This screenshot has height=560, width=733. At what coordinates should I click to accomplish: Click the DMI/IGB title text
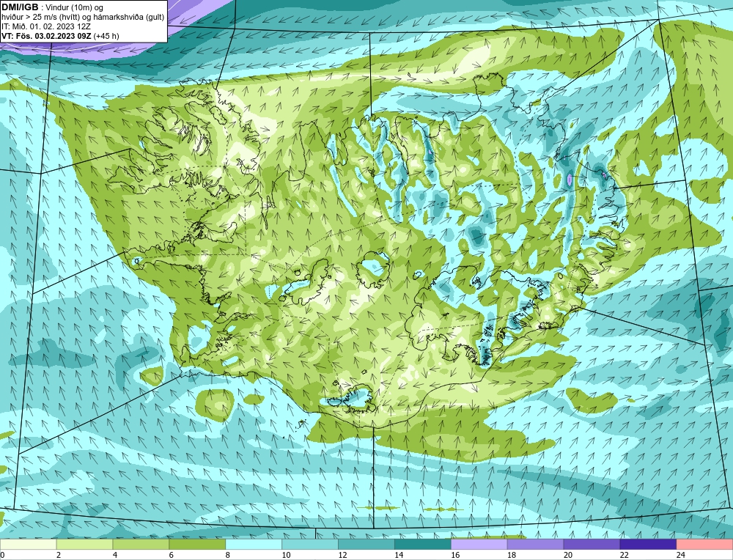click(21, 7)
